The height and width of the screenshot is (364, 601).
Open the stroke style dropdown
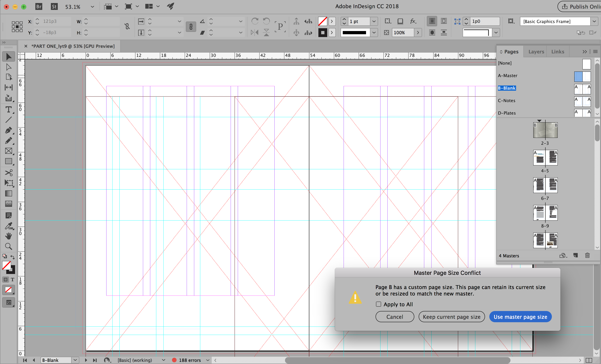click(374, 33)
